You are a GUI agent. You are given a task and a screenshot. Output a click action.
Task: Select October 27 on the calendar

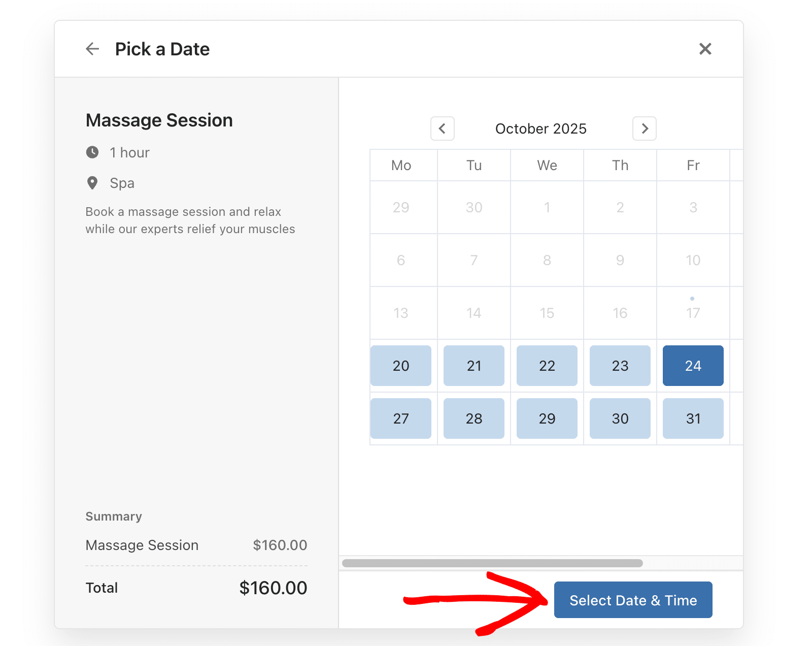tap(400, 418)
